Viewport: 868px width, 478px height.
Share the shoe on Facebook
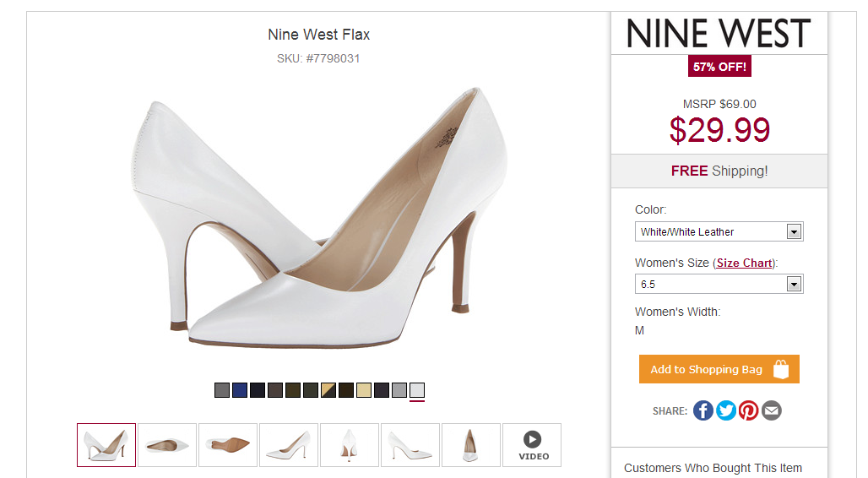703,410
